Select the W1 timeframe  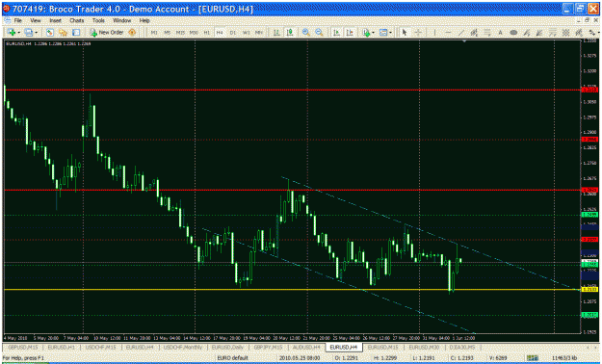click(247, 33)
